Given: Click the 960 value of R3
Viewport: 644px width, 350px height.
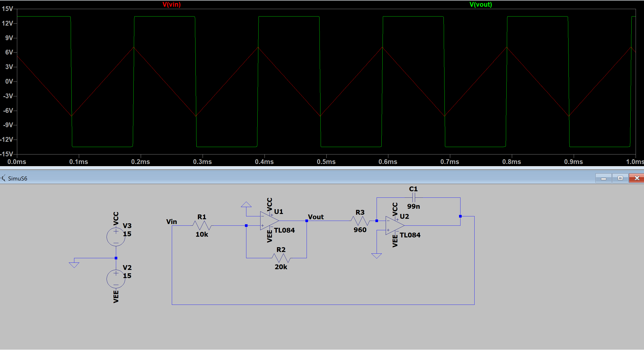Looking at the screenshot, I should (360, 230).
